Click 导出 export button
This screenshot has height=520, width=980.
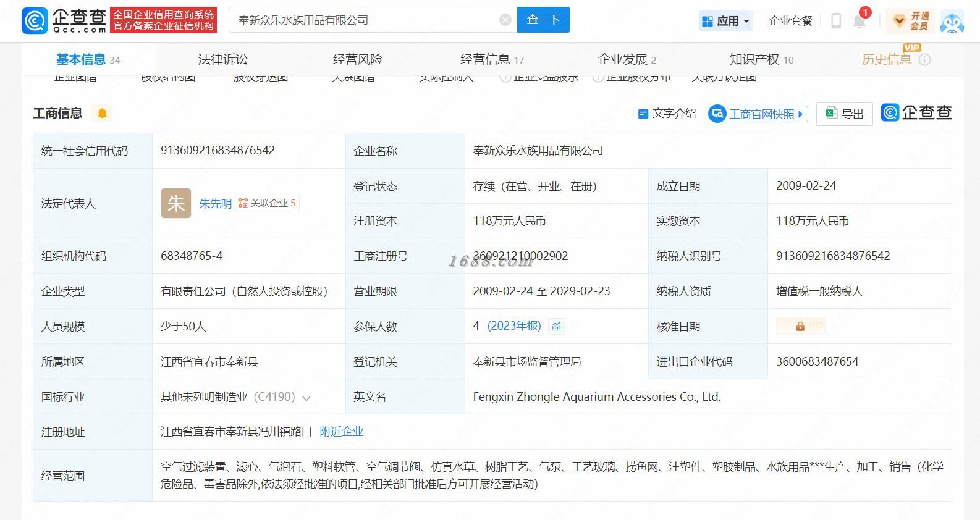pyautogui.click(x=844, y=114)
